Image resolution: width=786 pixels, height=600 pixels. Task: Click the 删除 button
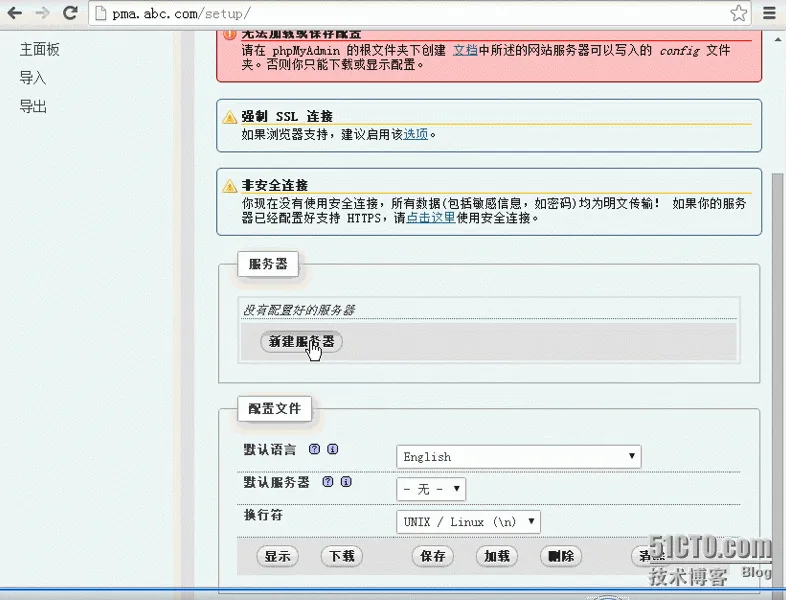[561, 556]
